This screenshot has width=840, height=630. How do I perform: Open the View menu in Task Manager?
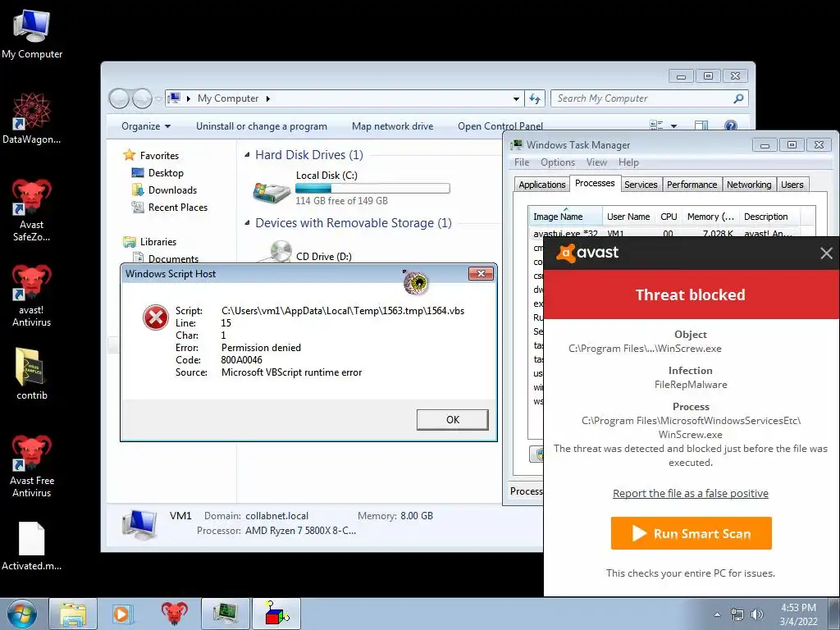[x=596, y=162]
